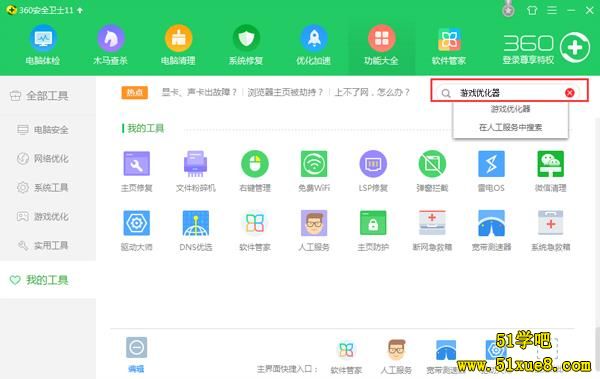Click the 编辑 edit button at bottom
This screenshot has height=379, width=600.
(x=137, y=355)
